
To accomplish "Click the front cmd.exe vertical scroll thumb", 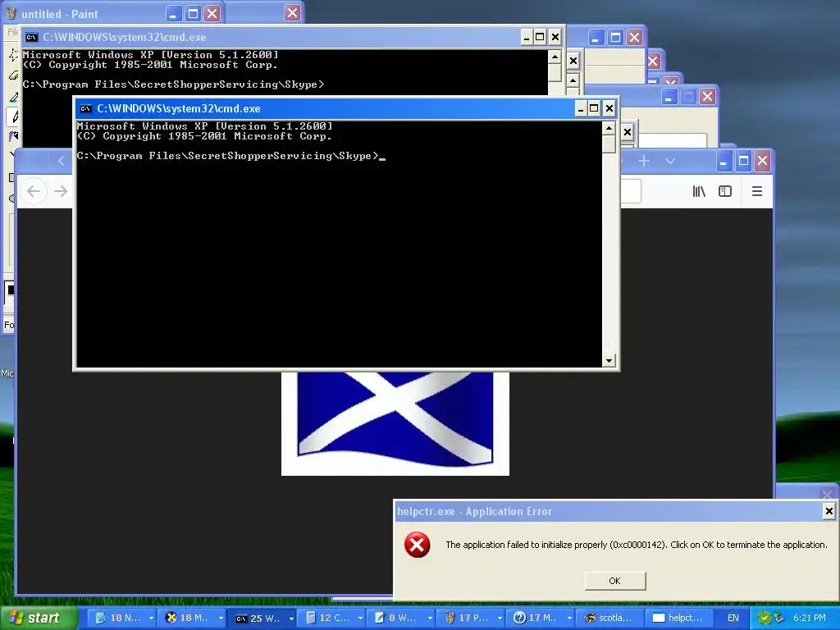I will [609, 144].
